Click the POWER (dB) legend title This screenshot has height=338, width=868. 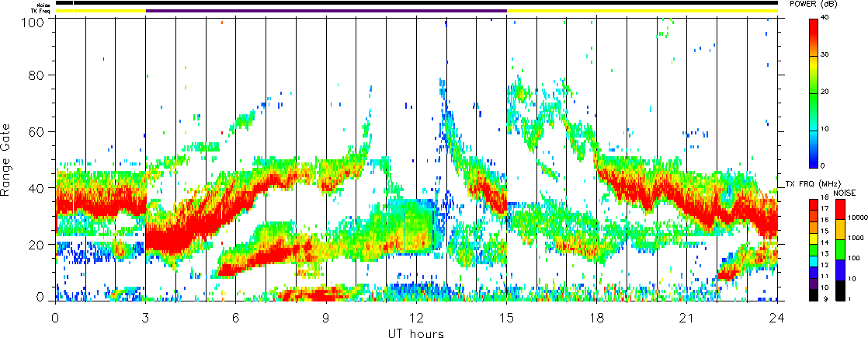(813, 5)
